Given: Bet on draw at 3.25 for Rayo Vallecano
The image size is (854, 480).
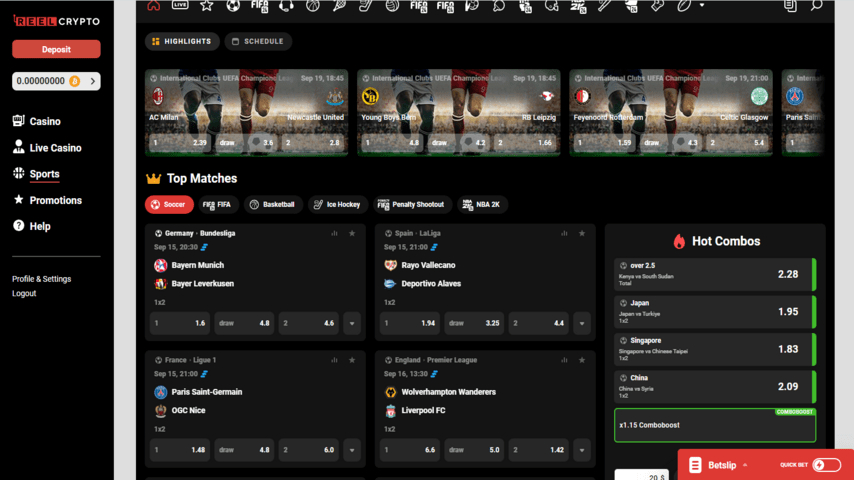Looking at the screenshot, I should (474, 323).
